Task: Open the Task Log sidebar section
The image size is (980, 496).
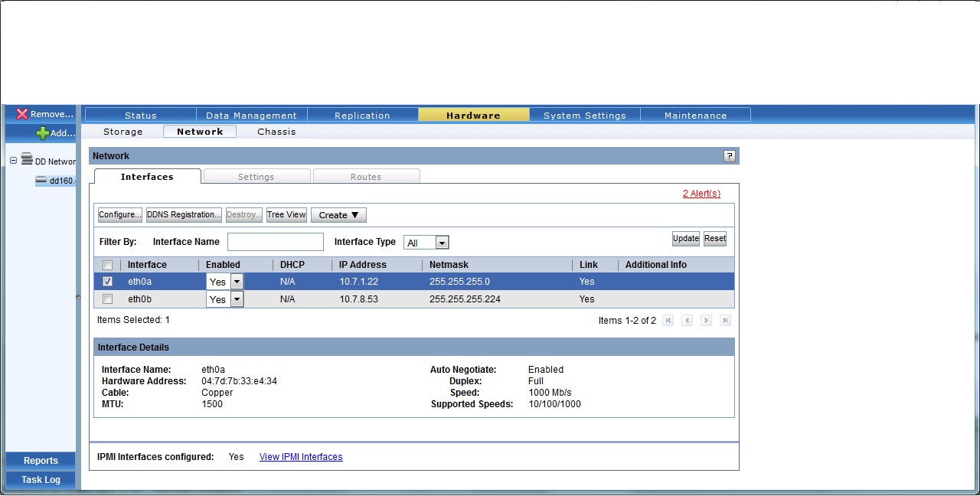Action: [x=41, y=480]
